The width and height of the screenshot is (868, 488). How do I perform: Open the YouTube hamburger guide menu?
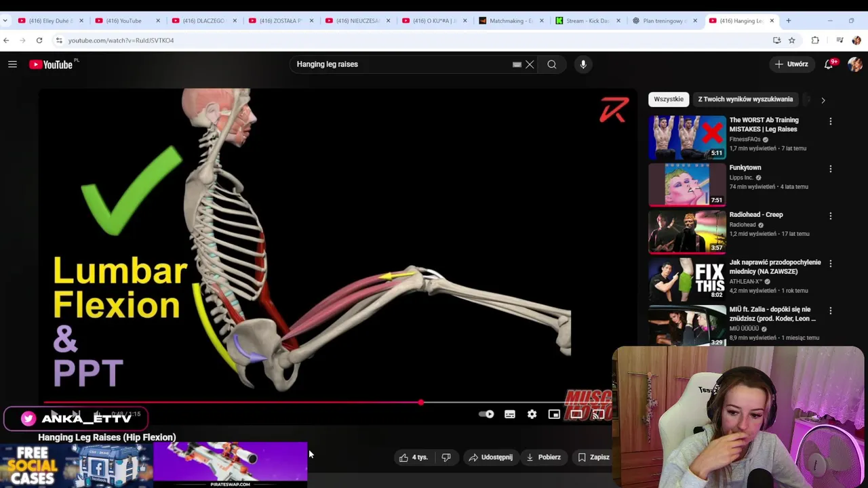click(x=12, y=64)
